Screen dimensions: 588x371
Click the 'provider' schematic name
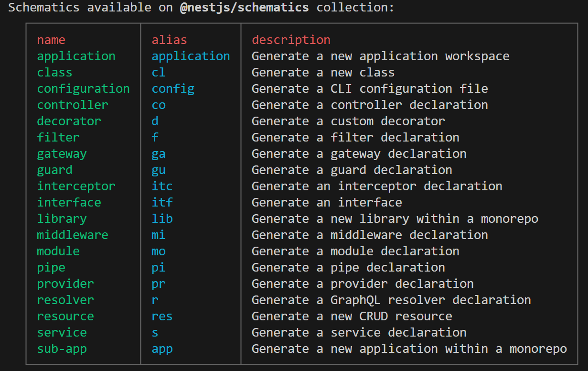(65, 284)
